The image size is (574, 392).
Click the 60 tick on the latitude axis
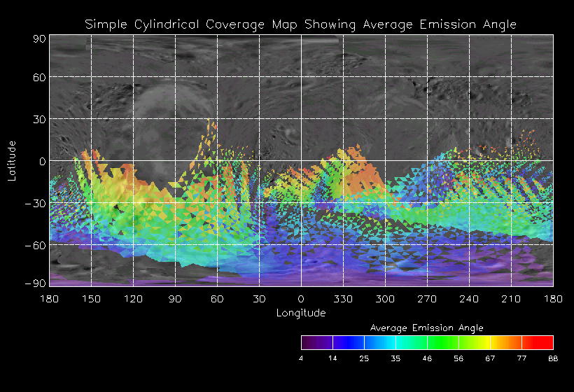click(37, 78)
